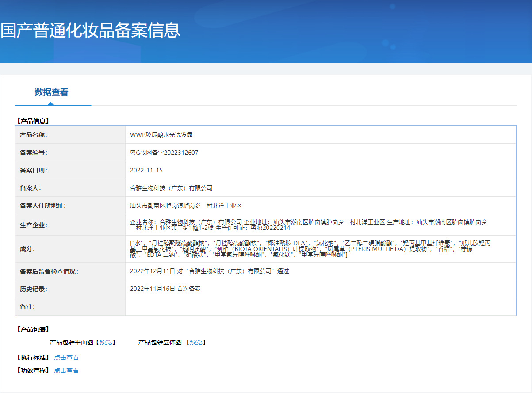Viewport: 532px width, 393px height.
Task: Click the 备注 label cell
Action: point(70,307)
